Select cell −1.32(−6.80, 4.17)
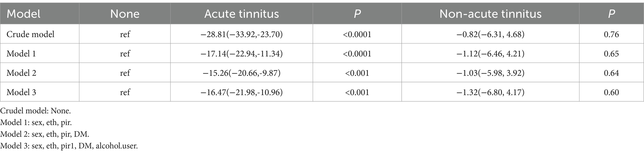The height and width of the screenshot is (154, 644). tap(490, 92)
